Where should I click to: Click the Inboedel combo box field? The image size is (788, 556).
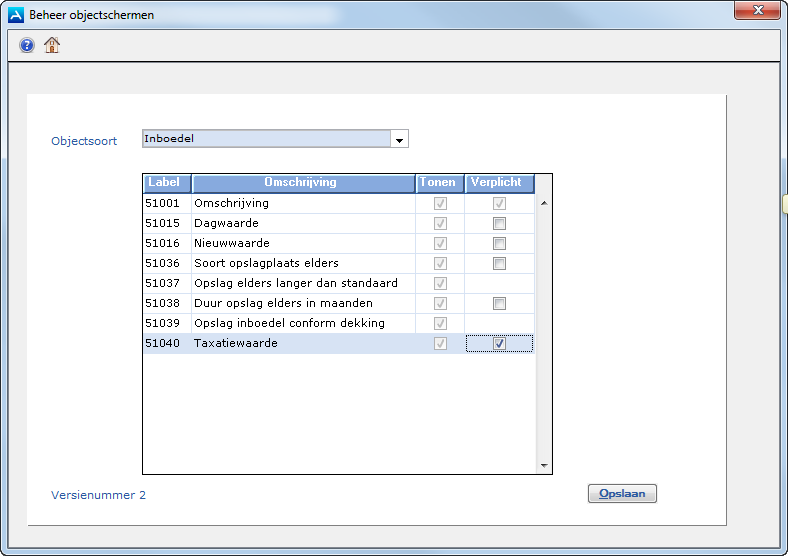[x=266, y=139]
